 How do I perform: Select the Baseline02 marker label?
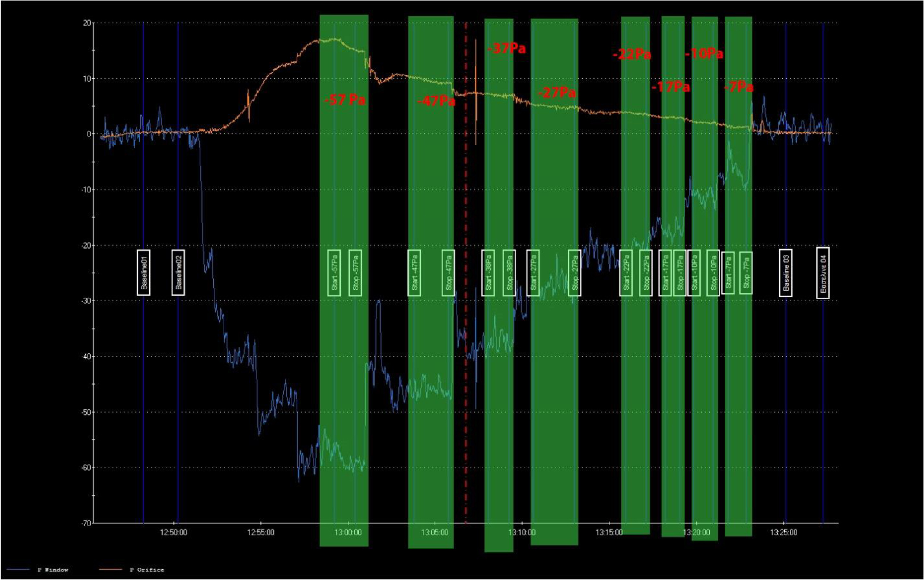coord(178,273)
